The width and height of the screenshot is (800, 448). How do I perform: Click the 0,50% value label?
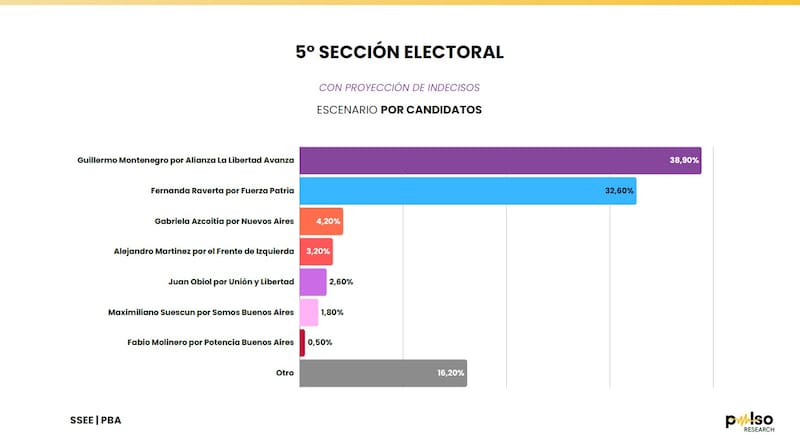pos(320,343)
